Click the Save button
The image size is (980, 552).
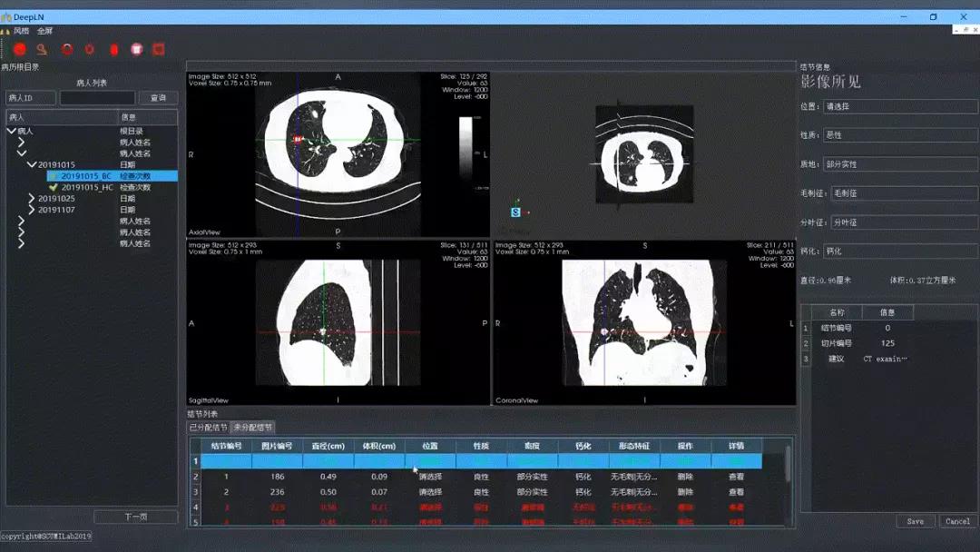tap(915, 521)
